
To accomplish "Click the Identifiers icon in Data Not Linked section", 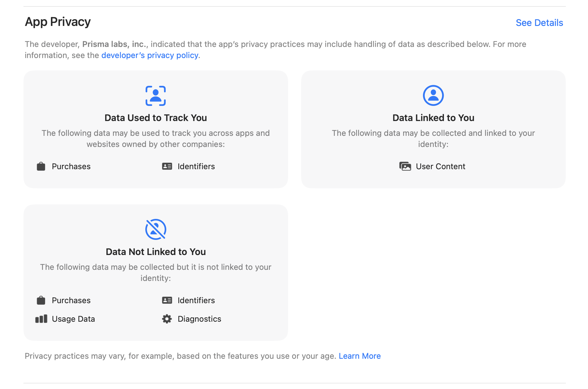I will click(x=167, y=300).
